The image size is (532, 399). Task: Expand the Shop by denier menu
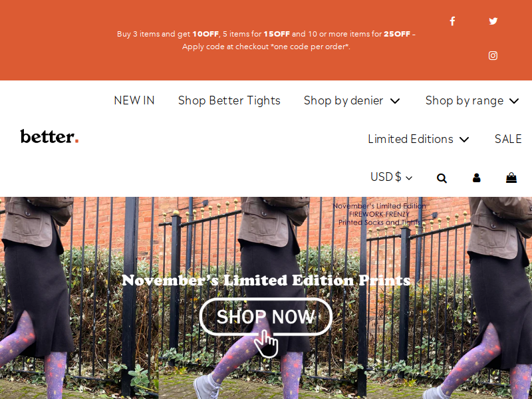352,100
